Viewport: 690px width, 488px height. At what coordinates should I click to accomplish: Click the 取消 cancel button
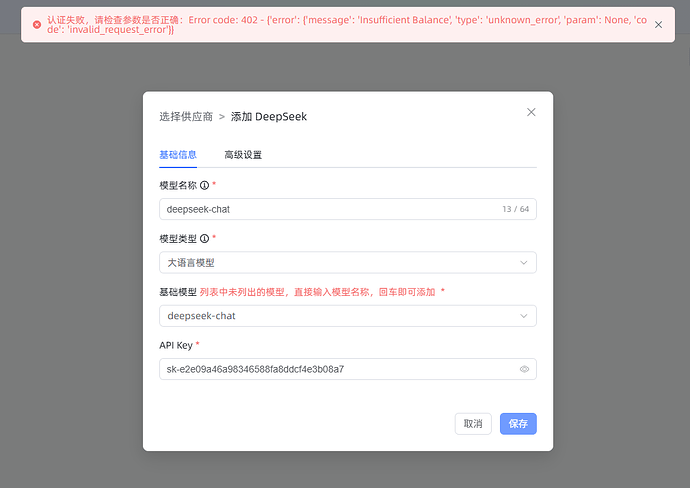(x=473, y=424)
